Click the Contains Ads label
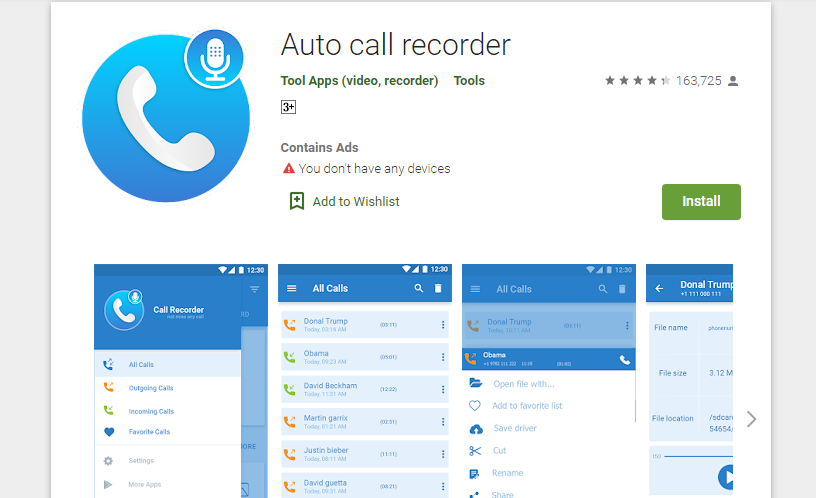Viewport: 816px width, 498px height. 320,147
